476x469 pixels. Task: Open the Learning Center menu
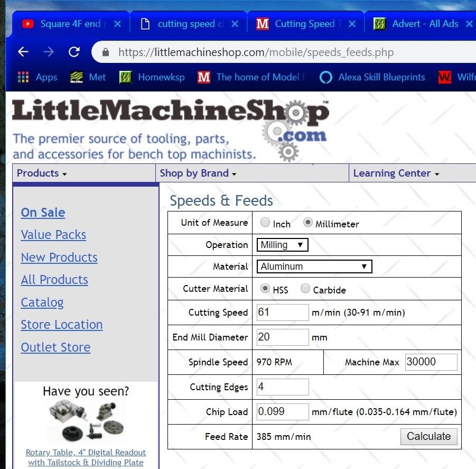pos(396,173)
